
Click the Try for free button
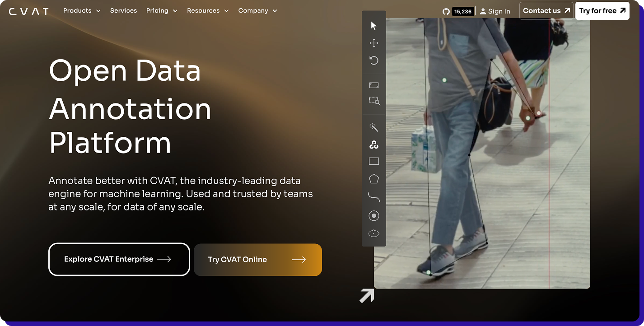coord(602,10)
